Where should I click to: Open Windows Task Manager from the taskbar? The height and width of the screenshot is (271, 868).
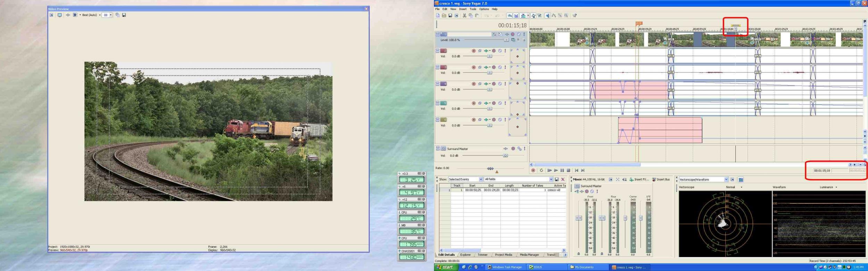click(x=504, y=267)
